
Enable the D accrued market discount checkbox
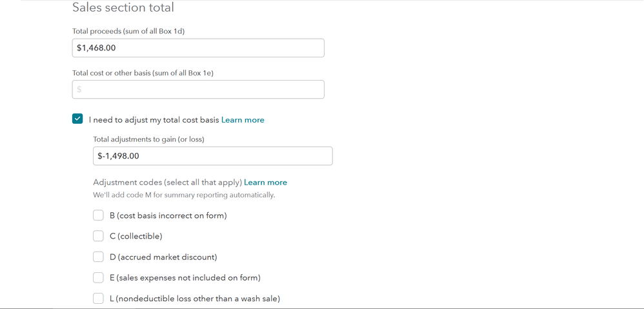[x=98, y=257]
